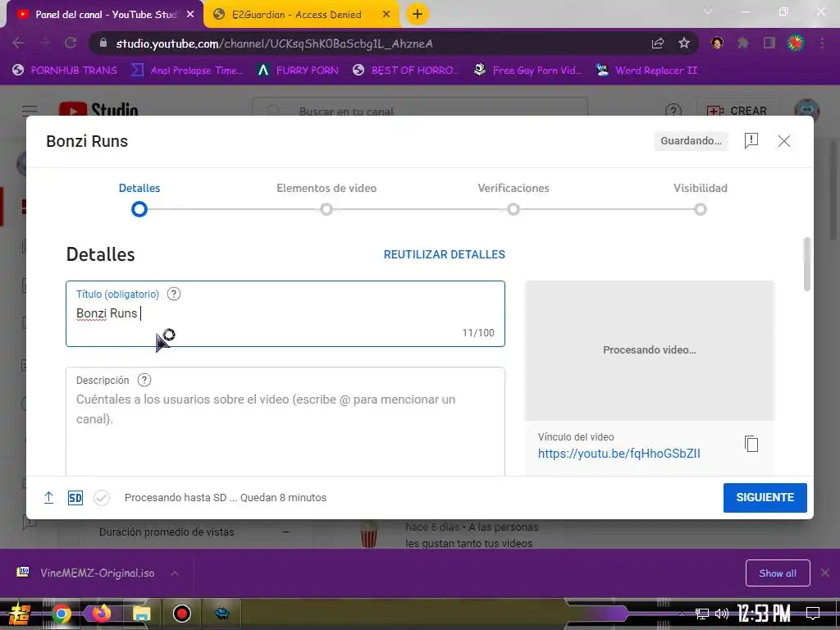
Task: Close the E2Guardian tab
Action: coord(386,15)
